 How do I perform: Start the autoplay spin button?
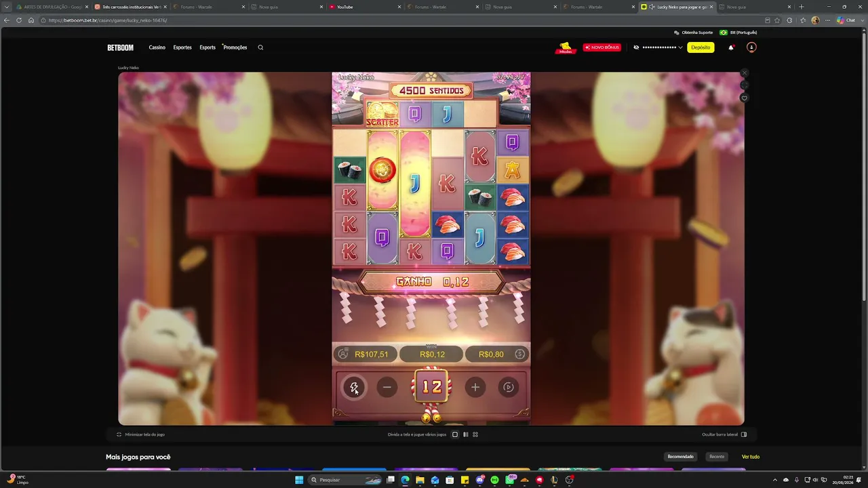pyautogui.click(x=508, y=387)
